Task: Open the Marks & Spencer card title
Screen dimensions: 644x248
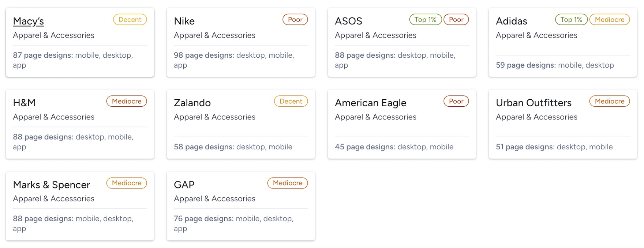Action: (x=51, y=185)
